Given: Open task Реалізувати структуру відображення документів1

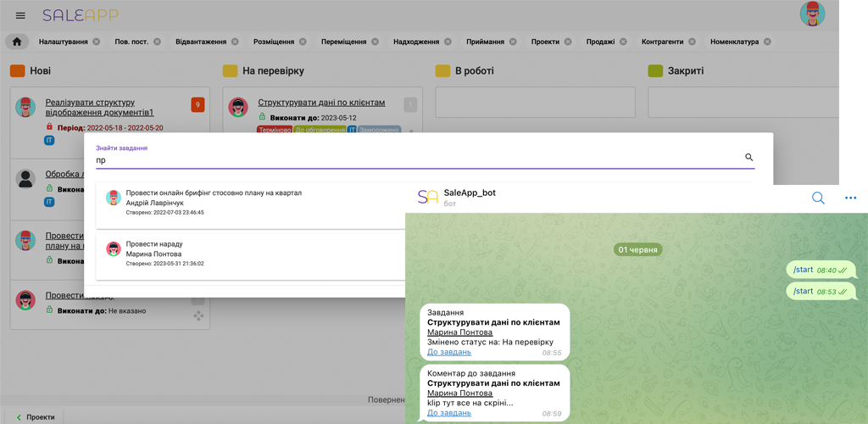Looking at the screenshot, I should (x=100, y=108).
